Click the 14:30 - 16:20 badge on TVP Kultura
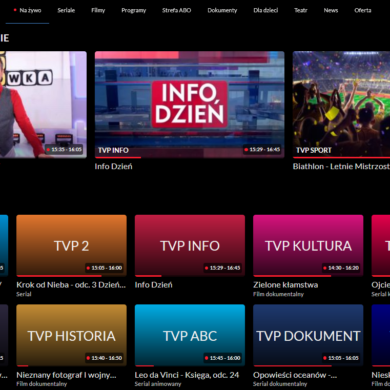This screenshot has height=390, width=390. click(x=341, y=268)
